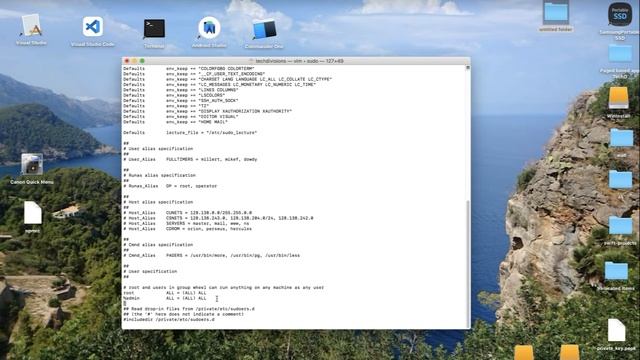
Task: Select the private_key.pepk file icon
Action: click(616, 331)
